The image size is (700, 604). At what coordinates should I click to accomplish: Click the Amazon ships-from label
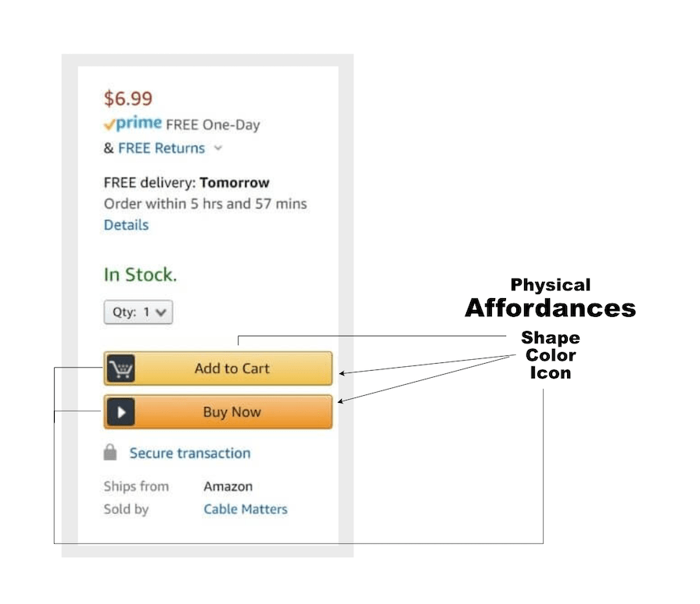[228, 486]
